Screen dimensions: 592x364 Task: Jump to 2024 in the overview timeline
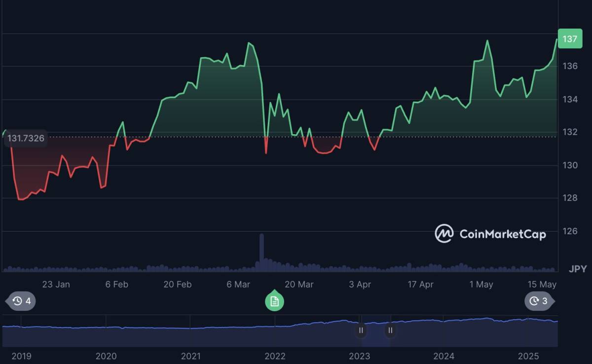(x=444, y=356)
